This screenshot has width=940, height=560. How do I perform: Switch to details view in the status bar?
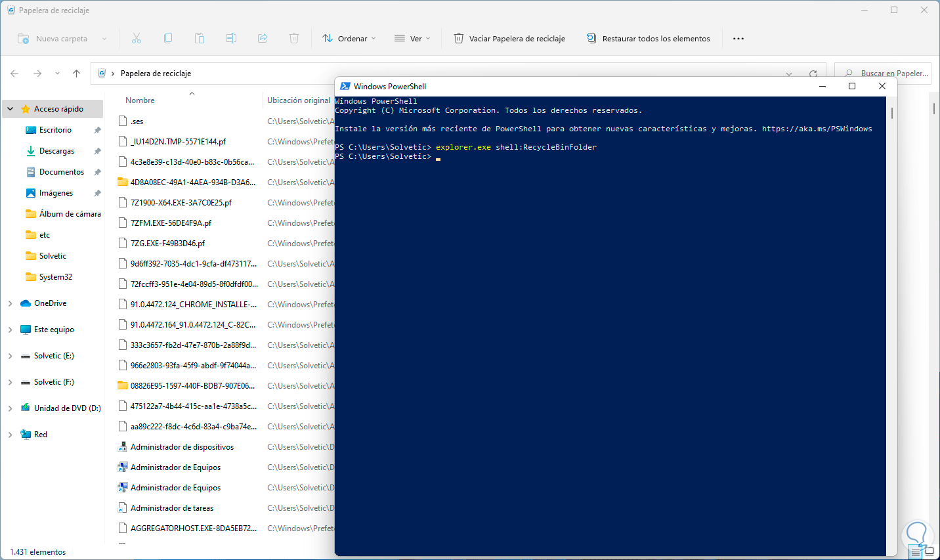(x=916, y=552)
